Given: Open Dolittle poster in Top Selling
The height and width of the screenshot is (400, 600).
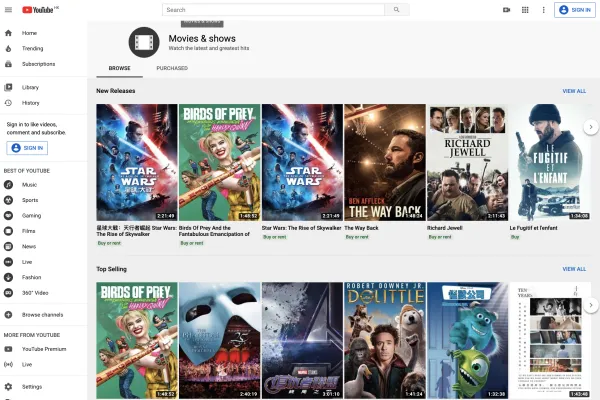Looking at the screenshot, I should point(385,340).
